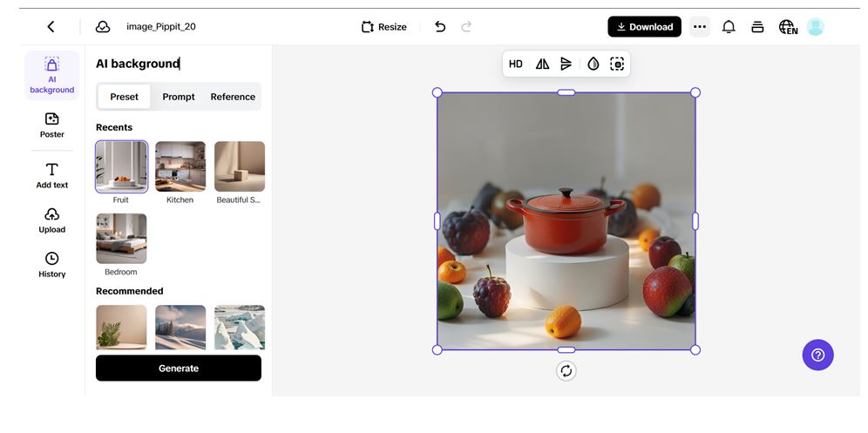868x433 pixels.
Task: Switch to the Prompt tab
Action: pos(179,97)
